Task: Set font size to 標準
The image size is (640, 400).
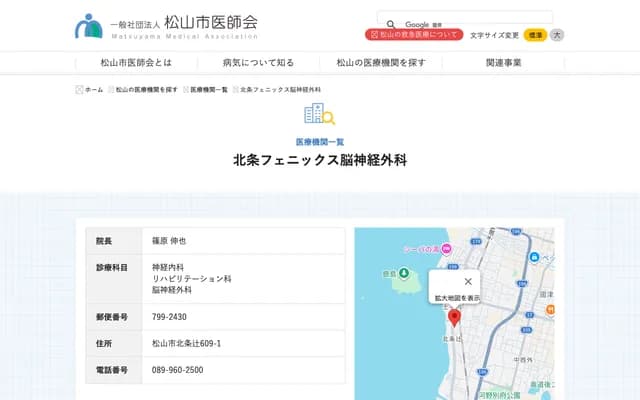Action: pos(535,35)
